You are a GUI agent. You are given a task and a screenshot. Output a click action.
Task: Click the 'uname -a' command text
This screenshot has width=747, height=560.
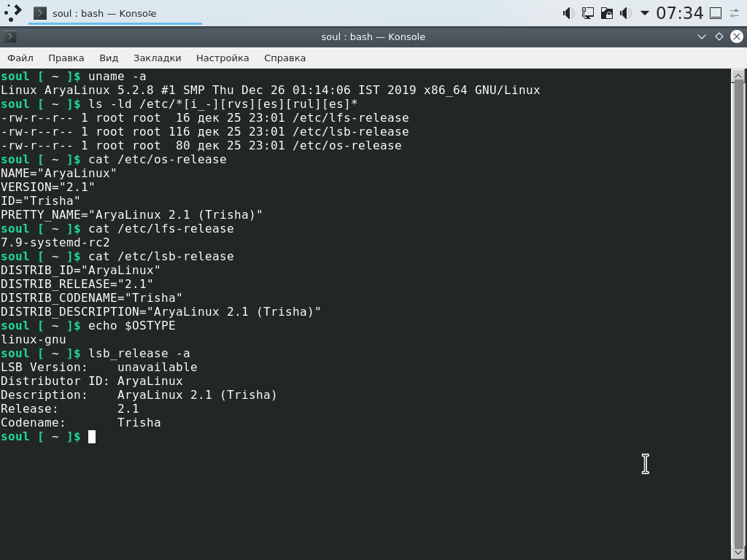(x=117, y=76)
